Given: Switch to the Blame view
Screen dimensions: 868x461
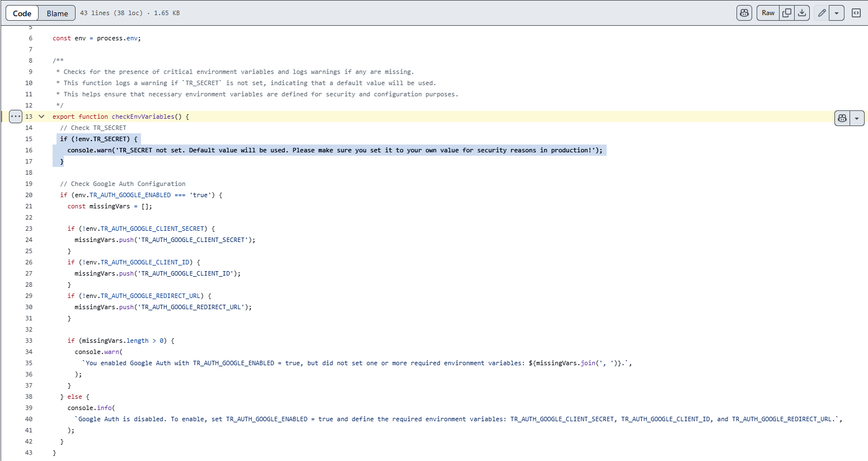Looking at the screenshot, I should pyautogui.click(x=57, y=13).
